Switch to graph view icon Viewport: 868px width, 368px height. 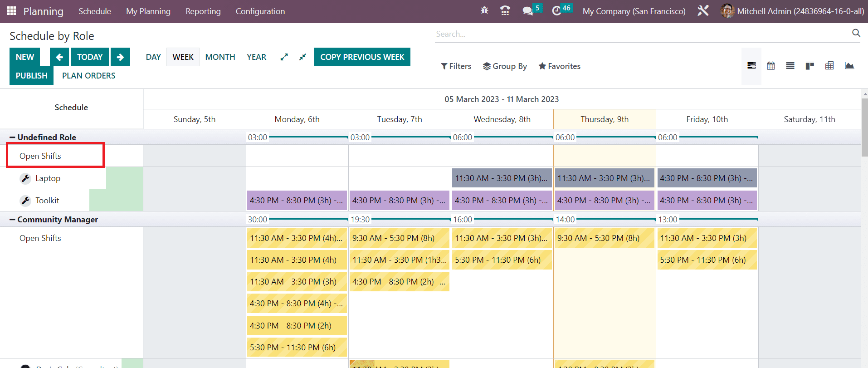(849, 66)
